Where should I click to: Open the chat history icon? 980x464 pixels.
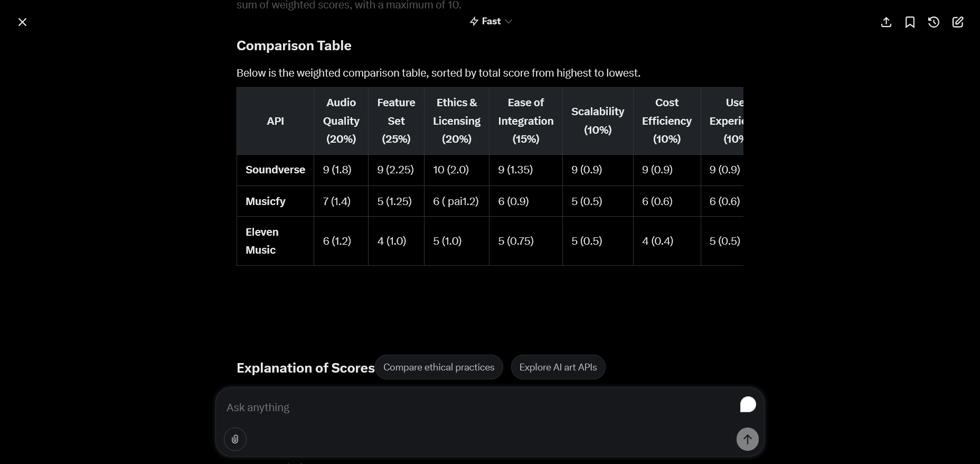coord(934,22)
